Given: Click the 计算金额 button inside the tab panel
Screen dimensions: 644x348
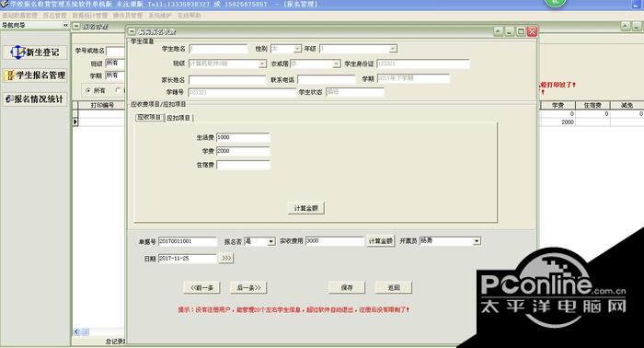Looking at the screenshot, I should point(306,208).
